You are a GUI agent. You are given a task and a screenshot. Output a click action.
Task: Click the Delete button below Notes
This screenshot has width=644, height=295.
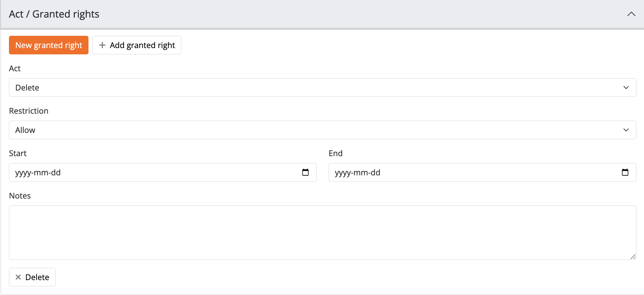coord(32,277)
